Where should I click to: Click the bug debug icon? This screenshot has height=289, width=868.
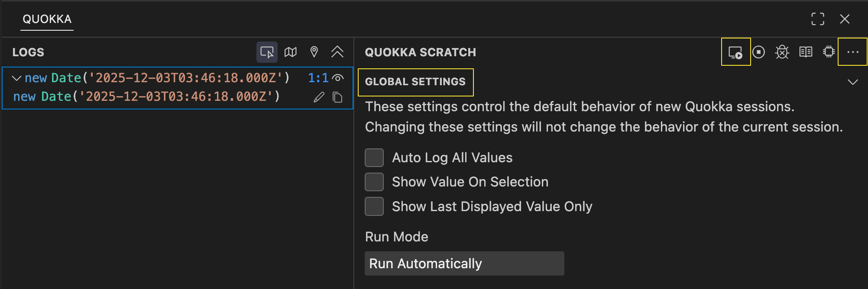click(782, 52)
